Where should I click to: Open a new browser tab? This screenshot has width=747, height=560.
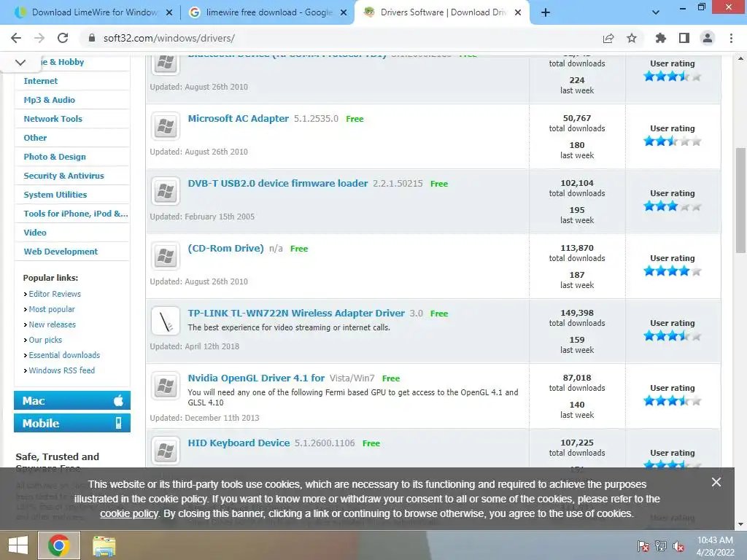click(546, 12)
